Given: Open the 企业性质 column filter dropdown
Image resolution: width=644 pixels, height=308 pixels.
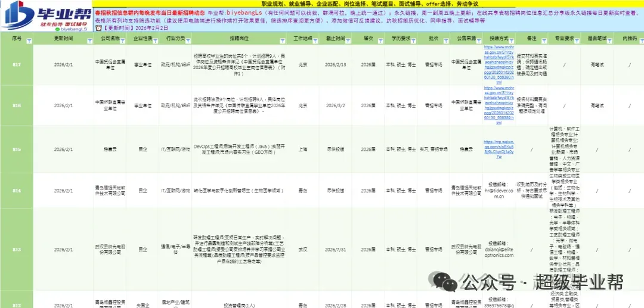Looking at the screenshot, I should click(155, 41).
